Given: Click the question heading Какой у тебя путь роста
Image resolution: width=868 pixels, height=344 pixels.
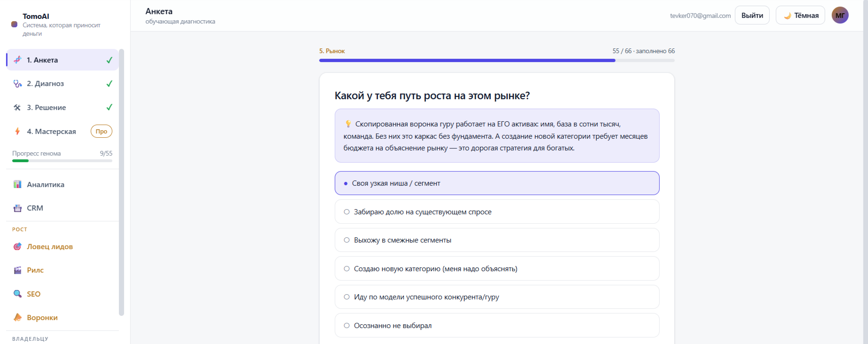Looking at the screenshot, I should tap(432, 96).
